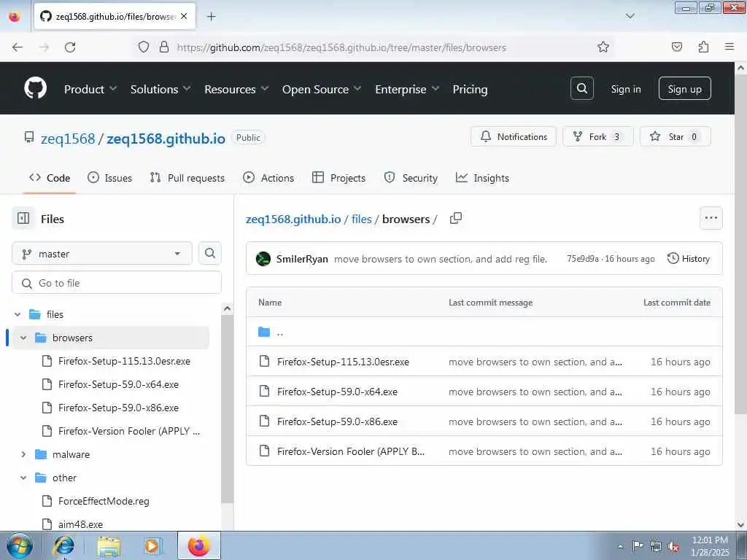Open the three-dots more options button
Viewport: 747px width, 560px height.
click(x=711, y=218)
